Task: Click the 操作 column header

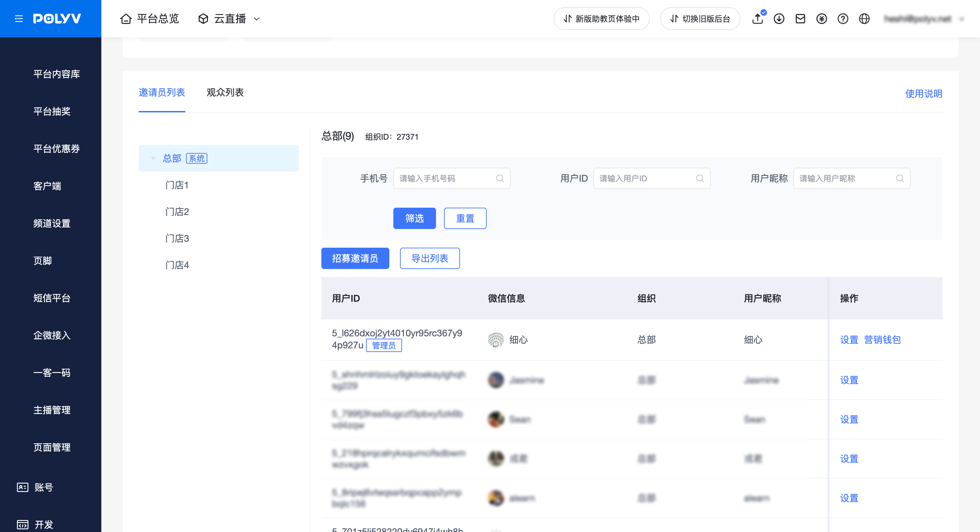Action: 849,298
